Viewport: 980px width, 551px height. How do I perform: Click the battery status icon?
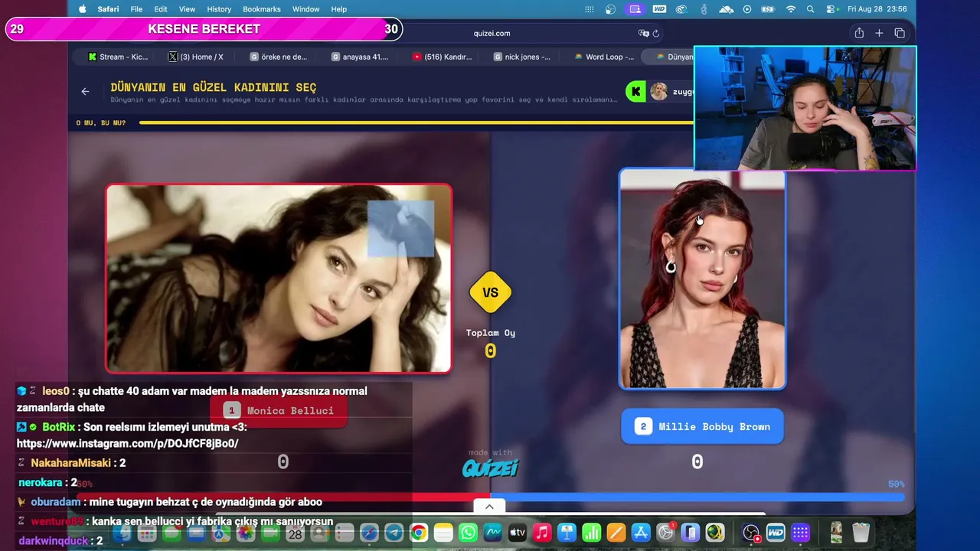click(769, 9)
